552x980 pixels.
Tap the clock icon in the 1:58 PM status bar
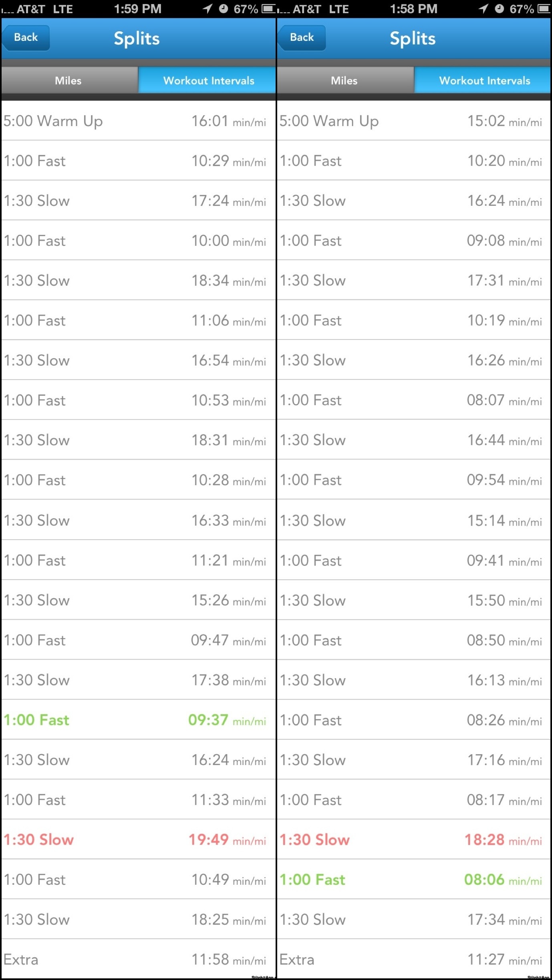(499, 8)
